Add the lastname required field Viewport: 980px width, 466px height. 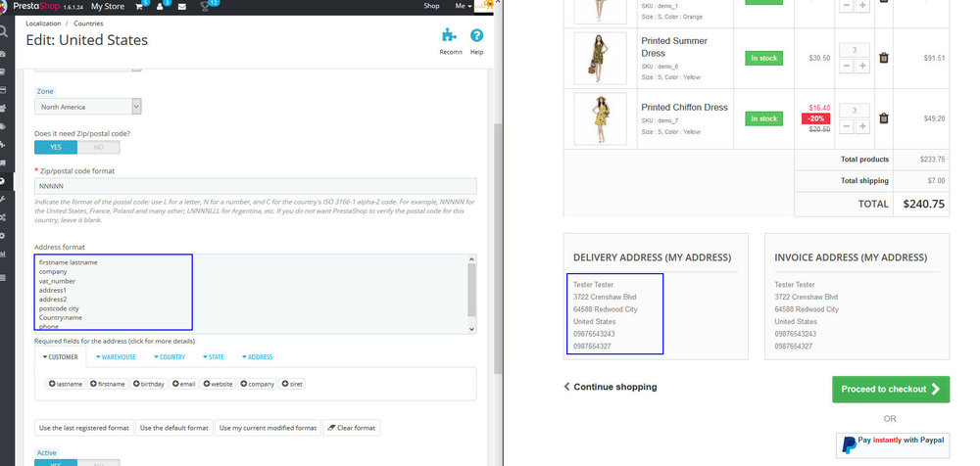tap(66, 384)
